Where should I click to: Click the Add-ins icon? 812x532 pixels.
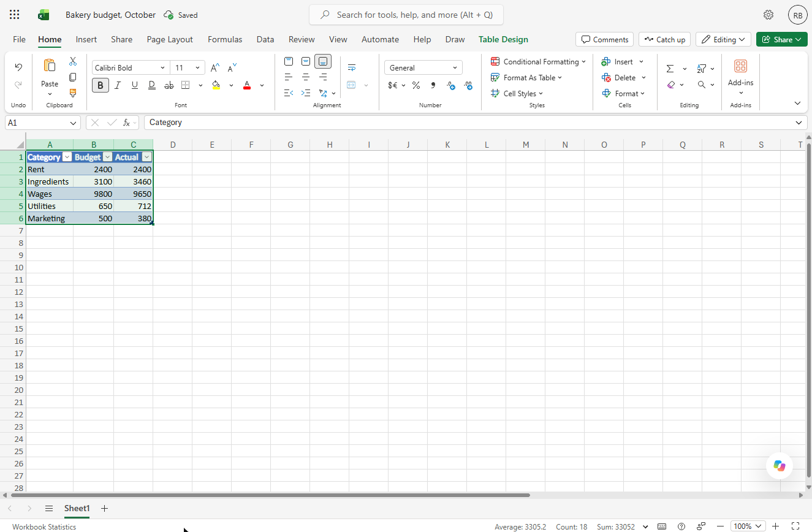740,66
